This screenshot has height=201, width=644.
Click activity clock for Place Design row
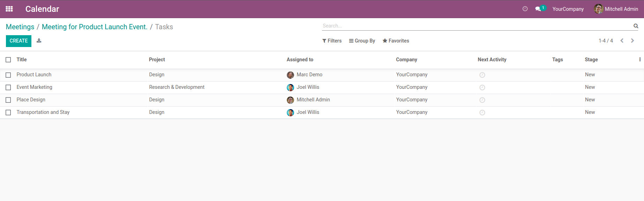(x=482, y=100)
